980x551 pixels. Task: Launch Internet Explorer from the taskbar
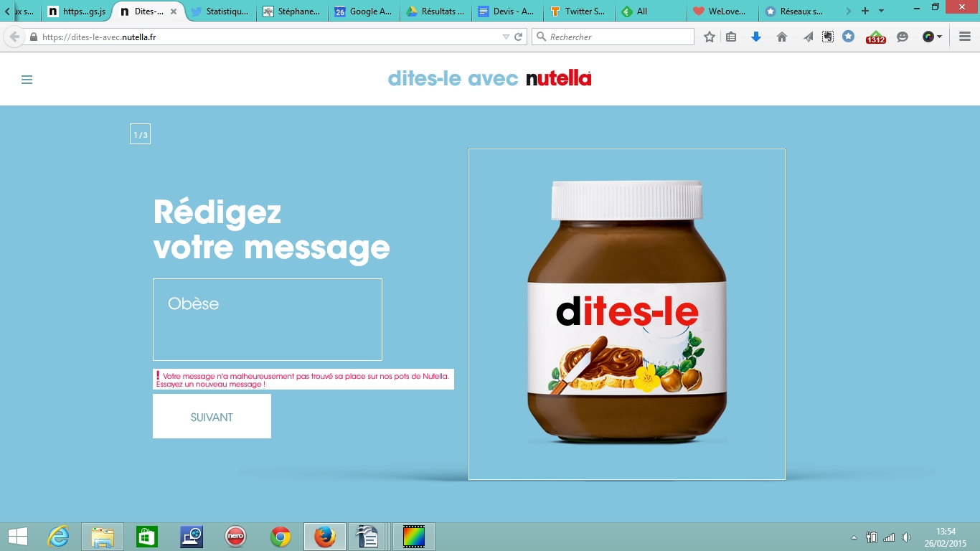[x=58, y=537]
